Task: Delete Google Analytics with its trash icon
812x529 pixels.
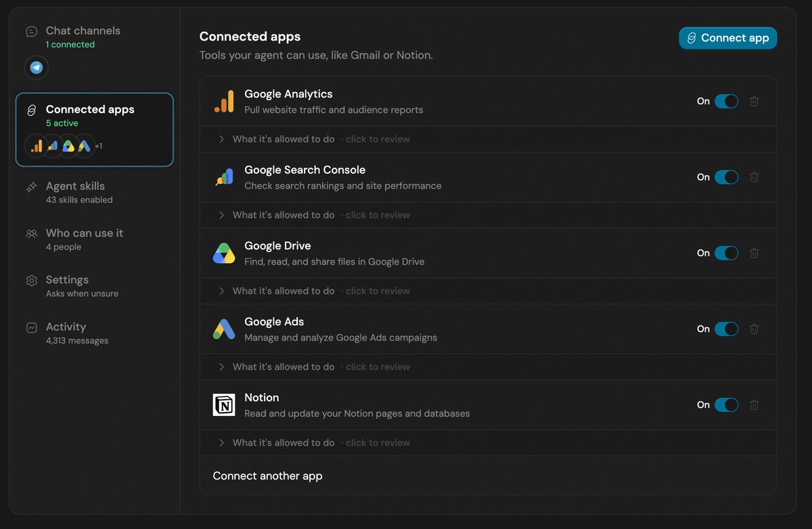Action: [754, 101]
